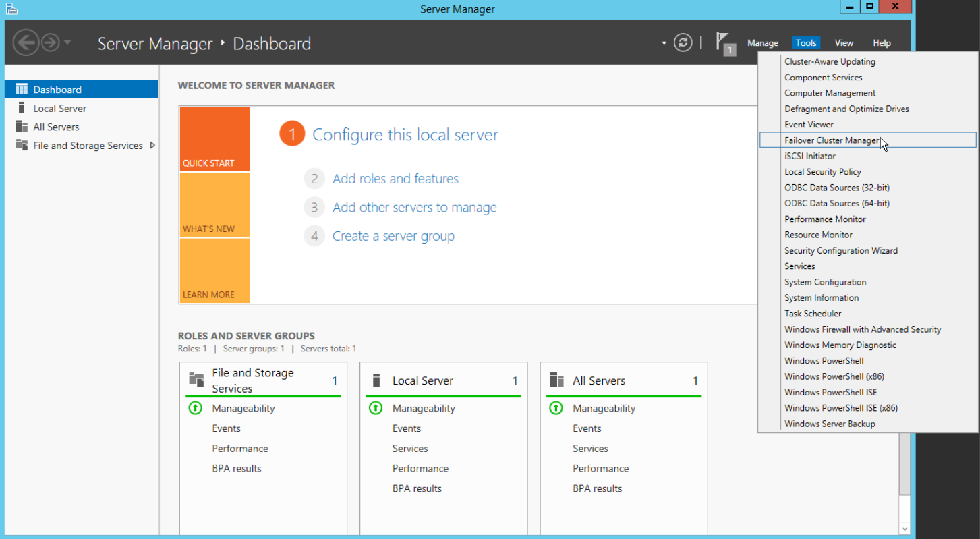Click the forward navigation arrow icon
The width and height of the screenshot is (980, 539).
point(50,43)
